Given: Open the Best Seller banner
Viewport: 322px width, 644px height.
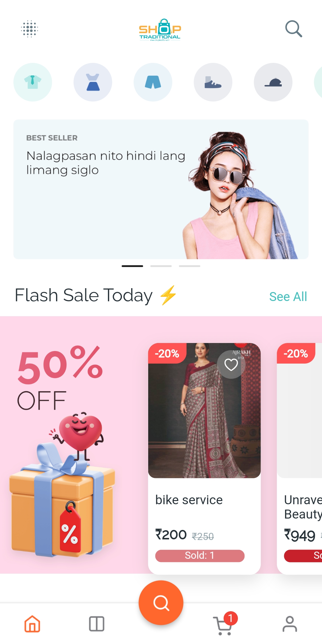Looking at the screenshot, I should point(161,189).
